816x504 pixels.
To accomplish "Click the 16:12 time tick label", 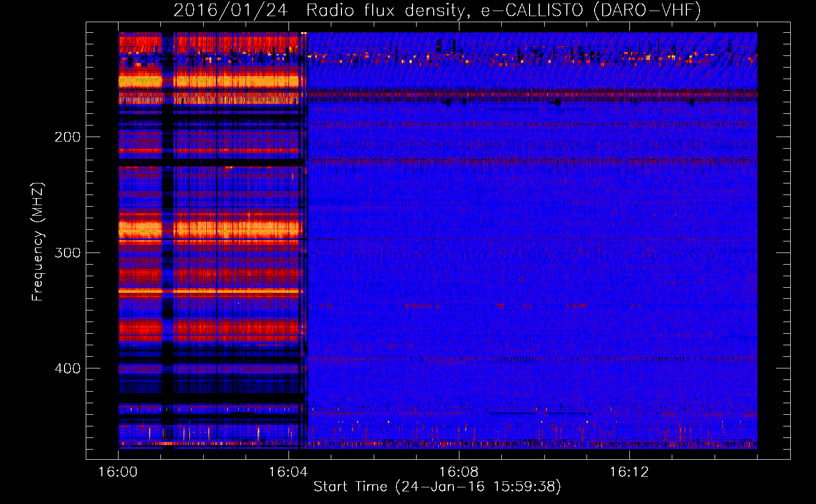I will [x=629, y=472].
